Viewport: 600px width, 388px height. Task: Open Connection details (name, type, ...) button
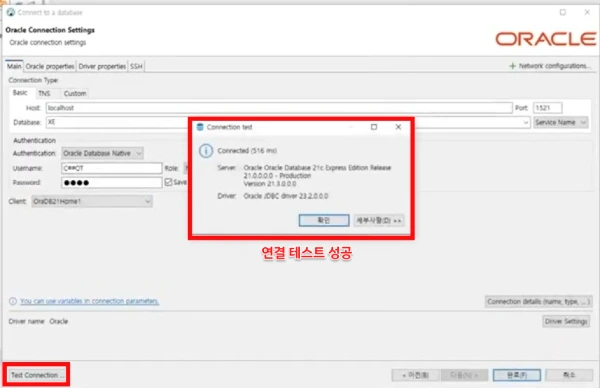tap(538, 302)
